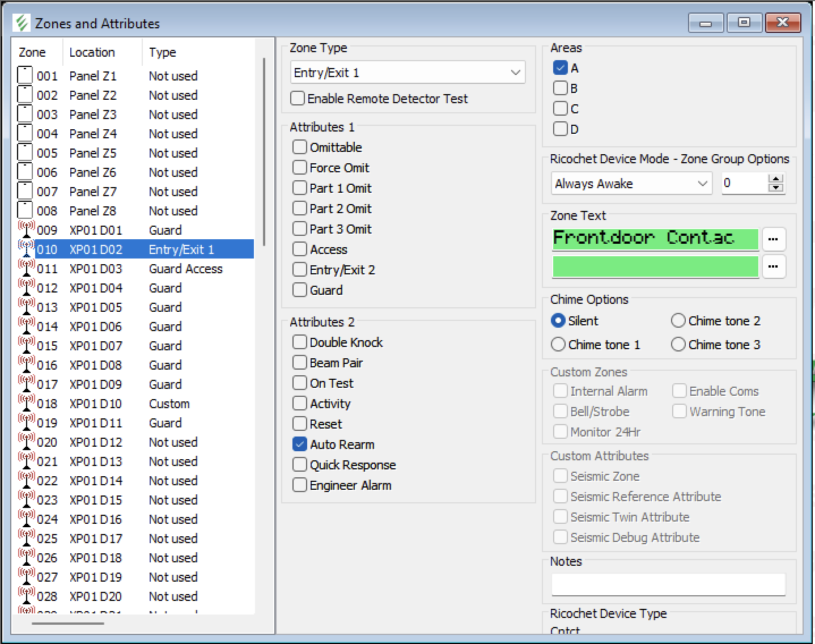Enable the Omittable attribute checkbox
The width and height of the screenshot is (815, 644).
[x=299, y=147]
